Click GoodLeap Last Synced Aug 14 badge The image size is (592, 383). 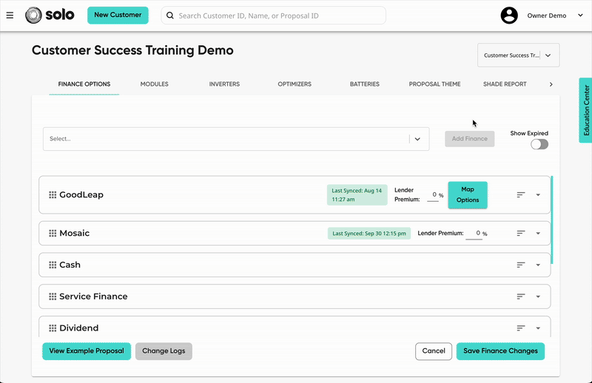pyautogui.click(x=357, y=195)
